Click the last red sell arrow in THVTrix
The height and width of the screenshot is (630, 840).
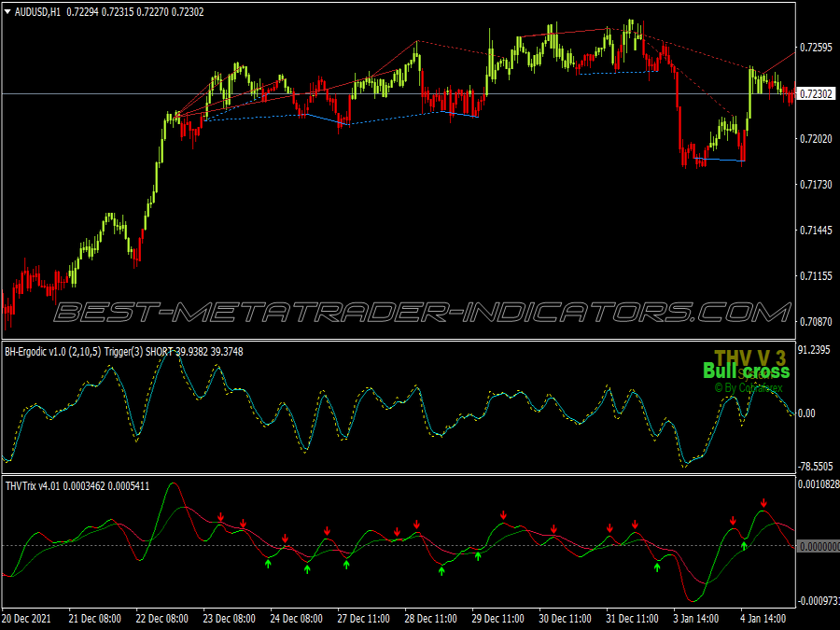(x=763, y=504)
